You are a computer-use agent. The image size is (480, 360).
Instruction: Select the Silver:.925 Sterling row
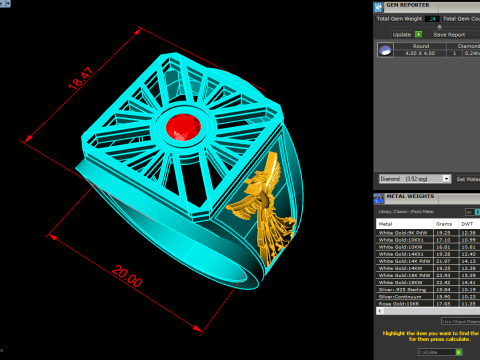pos(428,289)
